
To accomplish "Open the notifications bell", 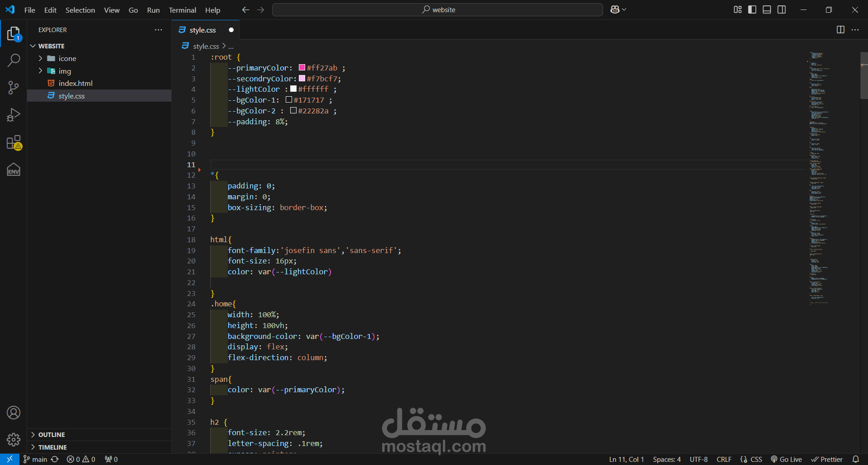I will 855,459.
